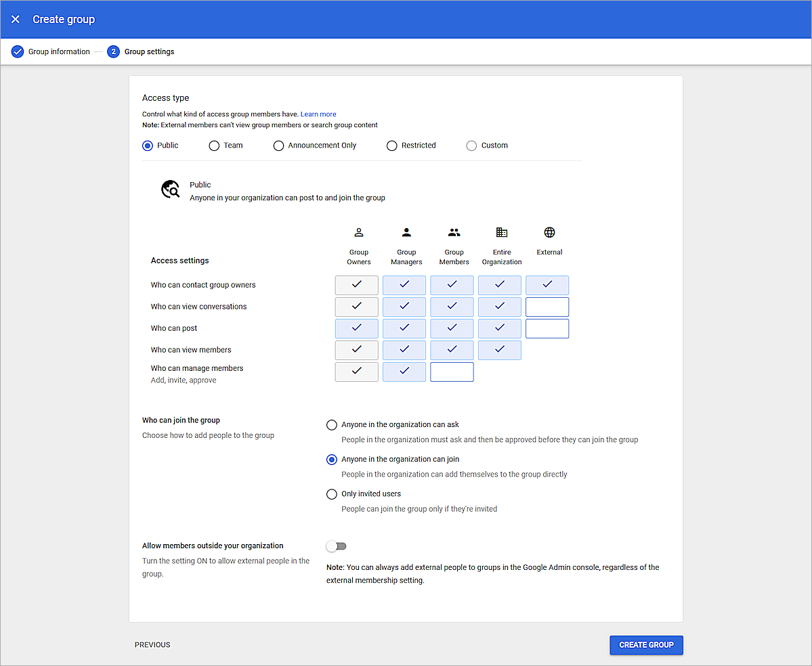Click the Entire Organization building icon
Viewport: 812px width, 666px height.
(501, 232)
